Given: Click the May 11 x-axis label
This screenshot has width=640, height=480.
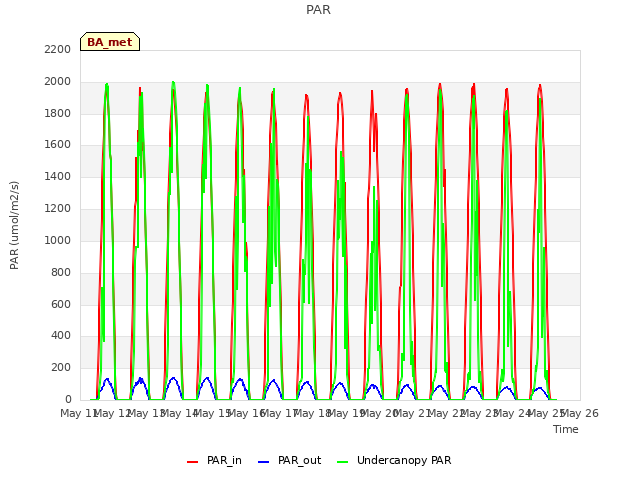Looking at the screenshot, I should 79,413.
